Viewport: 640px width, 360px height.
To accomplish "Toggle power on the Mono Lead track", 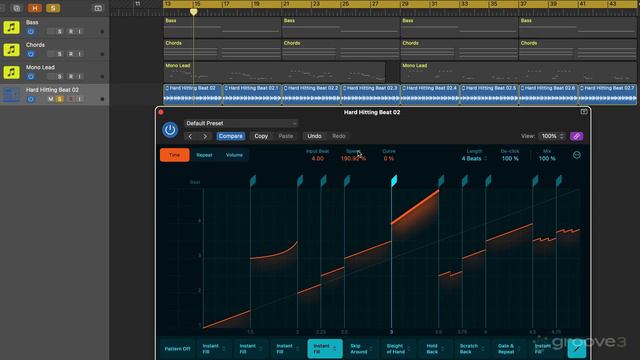I will (31, 76).
